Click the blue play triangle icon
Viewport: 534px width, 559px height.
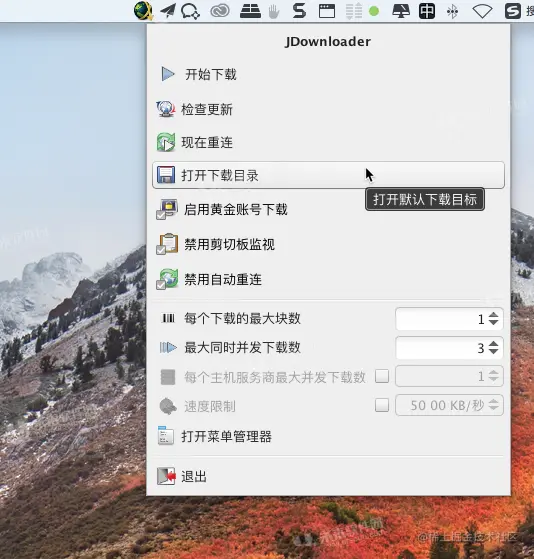coord(168,74)
